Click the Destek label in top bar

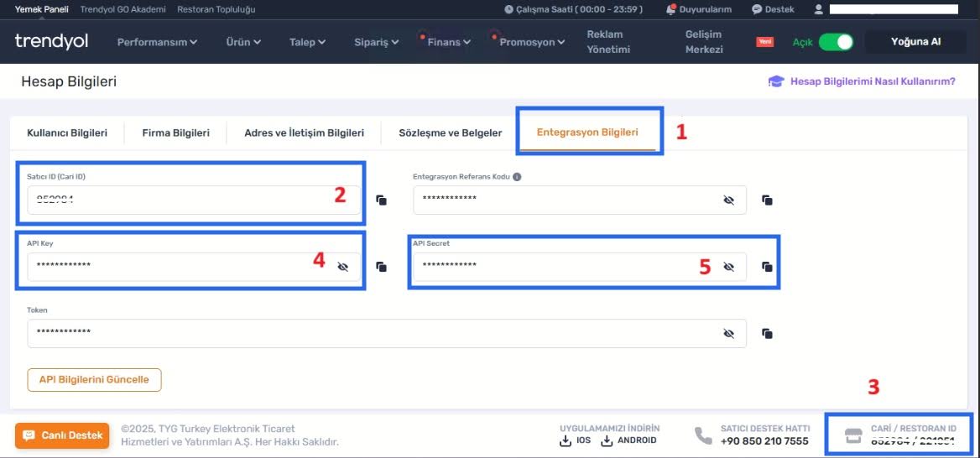(x=780, y=9)
